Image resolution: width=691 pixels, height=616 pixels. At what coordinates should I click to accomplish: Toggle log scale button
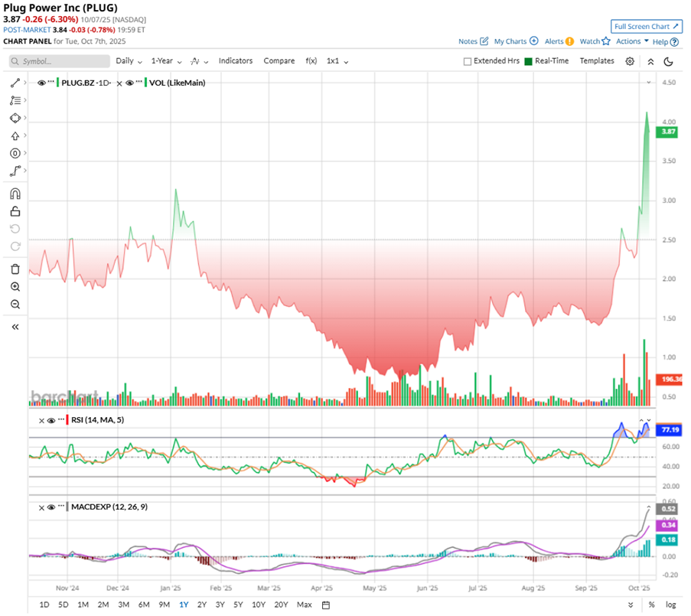click(x=670, y=605)
